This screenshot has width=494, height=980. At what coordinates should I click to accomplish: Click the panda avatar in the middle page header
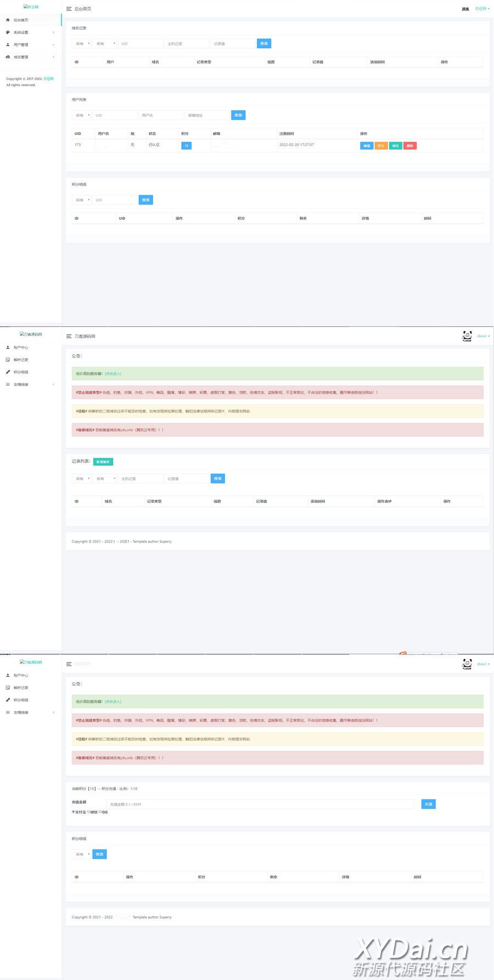click(x=467, y=336)
